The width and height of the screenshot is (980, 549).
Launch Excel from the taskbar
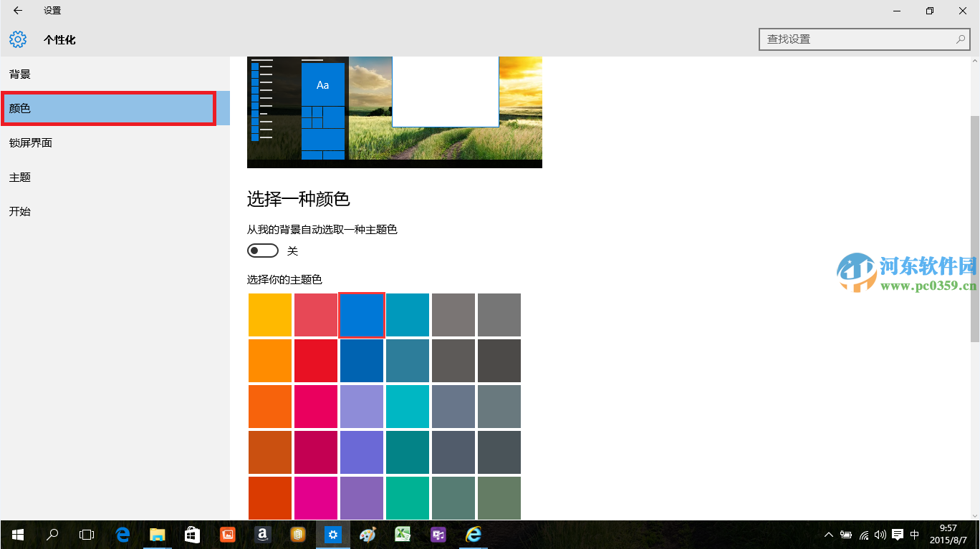pos(402,534)
